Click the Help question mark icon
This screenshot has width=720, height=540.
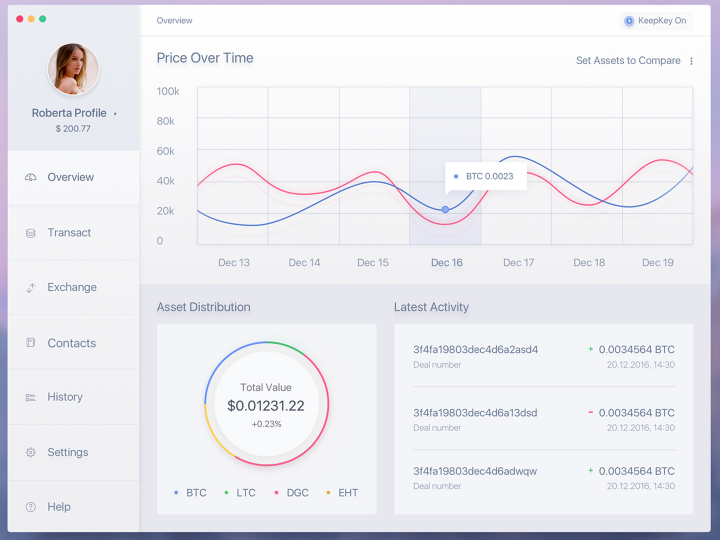point(31,507)
